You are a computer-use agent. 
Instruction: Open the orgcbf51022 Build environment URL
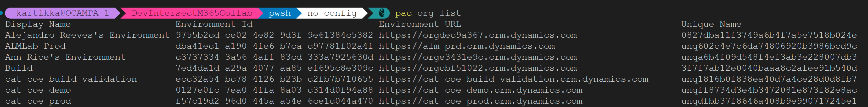pyautogui.click(x=478, y=68)
